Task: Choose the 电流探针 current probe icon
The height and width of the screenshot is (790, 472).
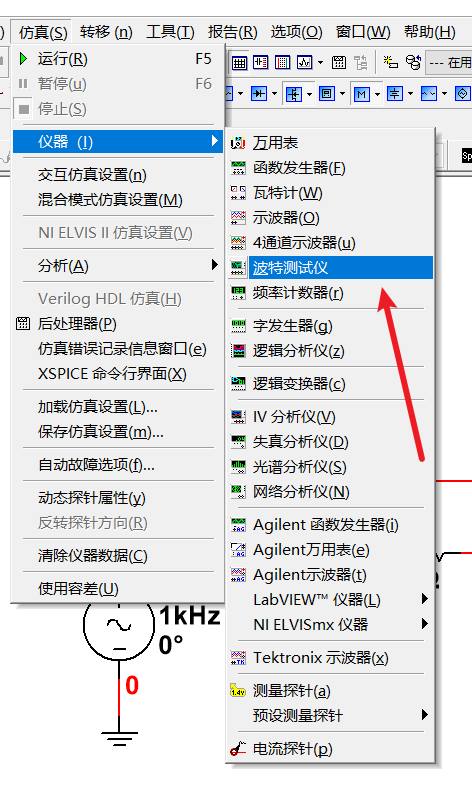Action: 238,749
